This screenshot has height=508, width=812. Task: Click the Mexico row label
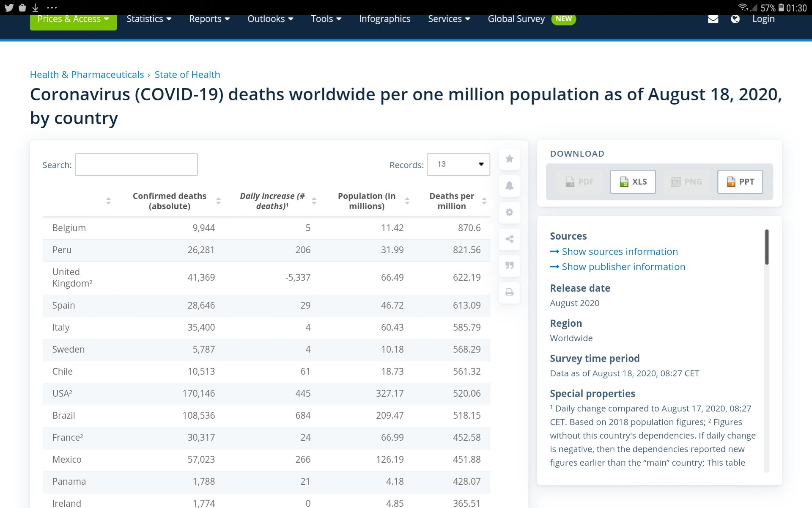(x=67, y=459)
